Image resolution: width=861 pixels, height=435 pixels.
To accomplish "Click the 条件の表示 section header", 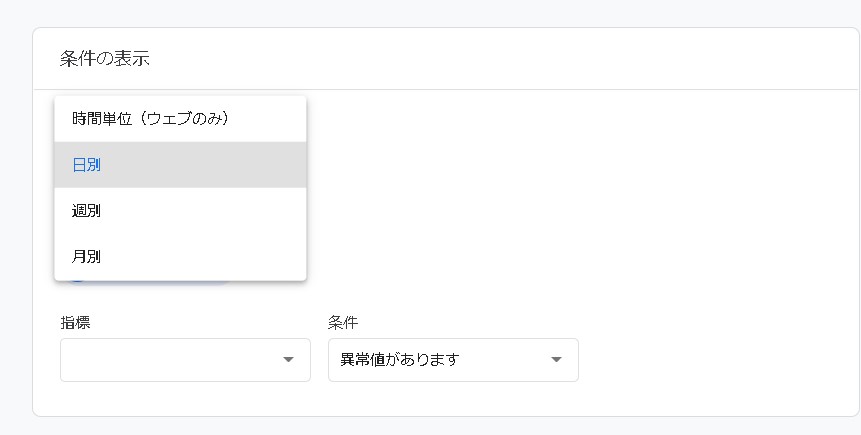I will tap(105, 58).
